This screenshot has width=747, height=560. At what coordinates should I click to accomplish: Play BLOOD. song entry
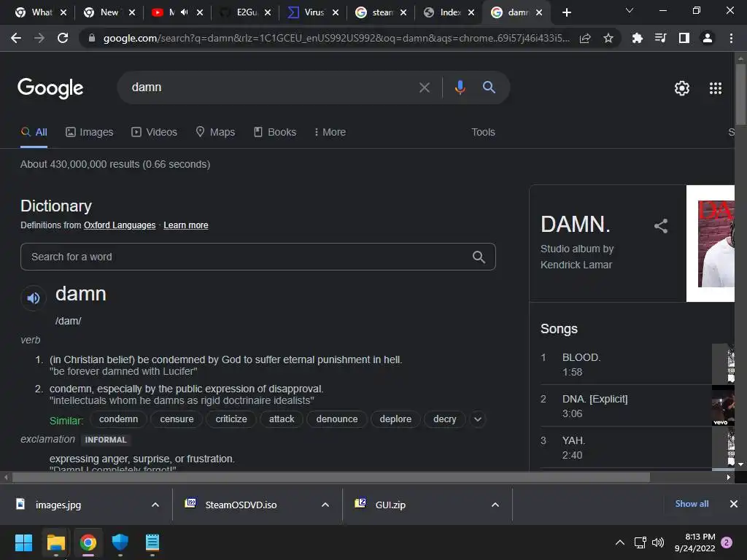[x=638, y=365]
